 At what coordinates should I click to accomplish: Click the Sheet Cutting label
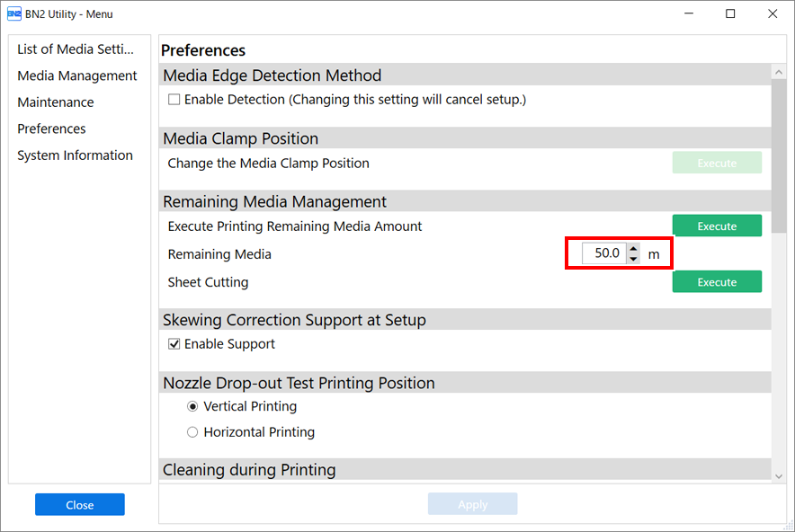pos(208,282)
